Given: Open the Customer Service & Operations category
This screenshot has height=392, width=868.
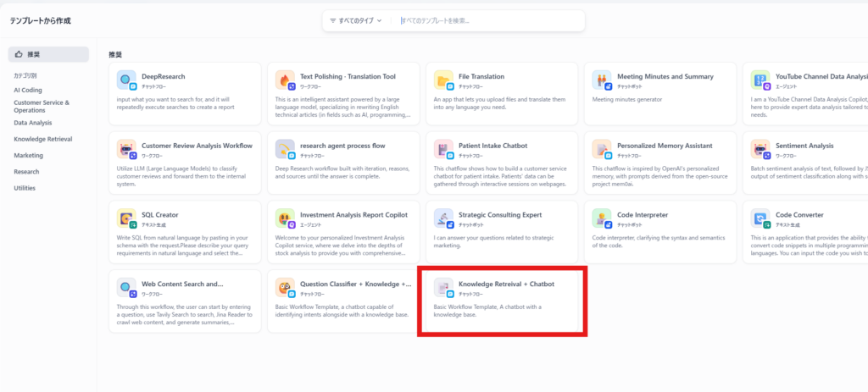Looking at the screenshot, I should click(41, 106).
